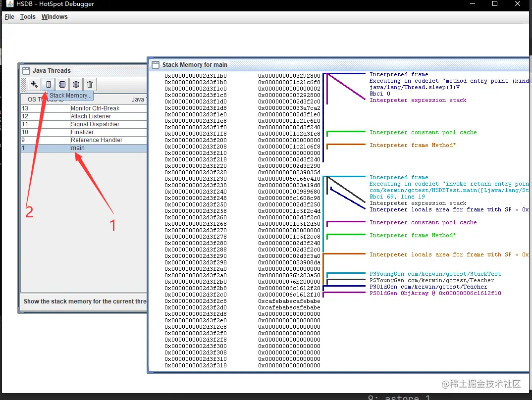Click the Show Thread Information icon

[x=76, y=84]
